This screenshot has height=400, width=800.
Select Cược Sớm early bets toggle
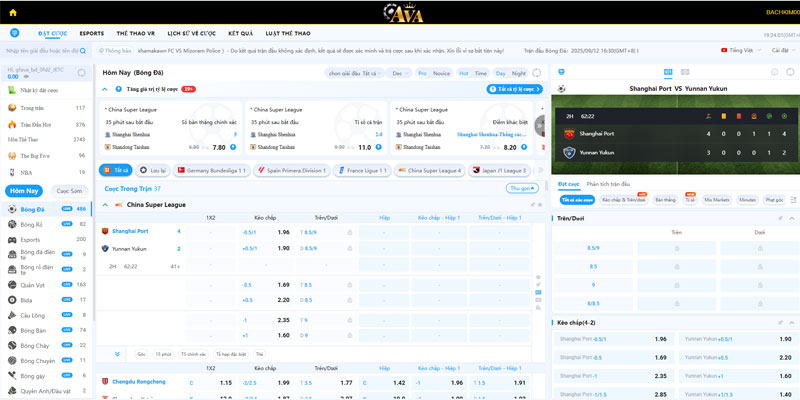click(69, 191)
